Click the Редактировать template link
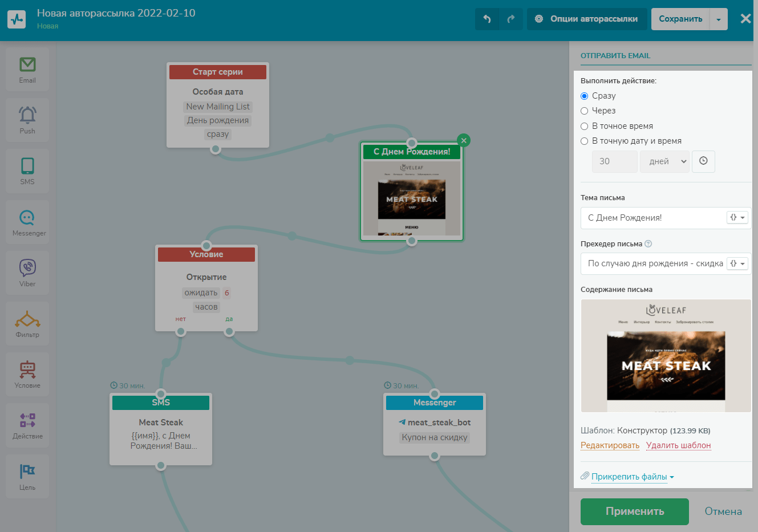 pos(610,445)
